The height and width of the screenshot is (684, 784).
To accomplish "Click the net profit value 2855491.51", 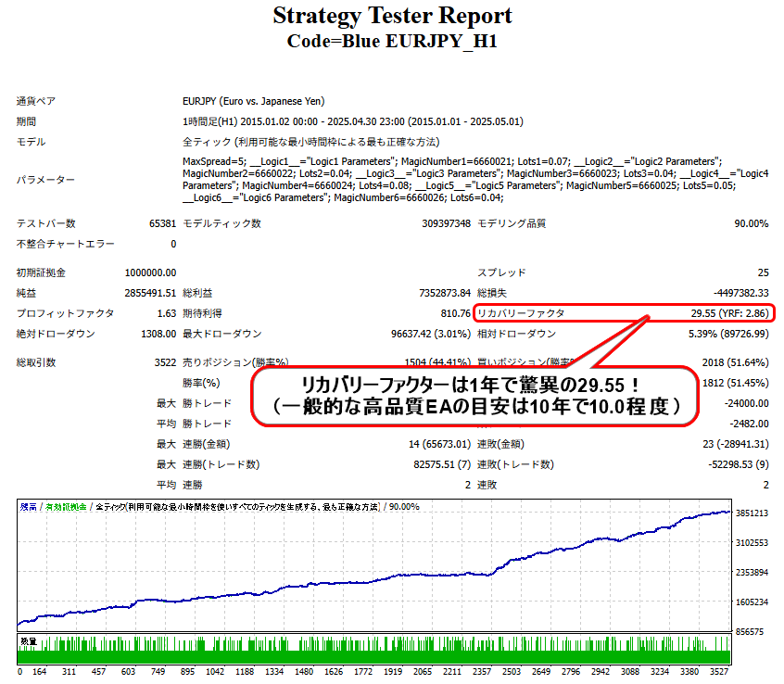I will point(150,293).
